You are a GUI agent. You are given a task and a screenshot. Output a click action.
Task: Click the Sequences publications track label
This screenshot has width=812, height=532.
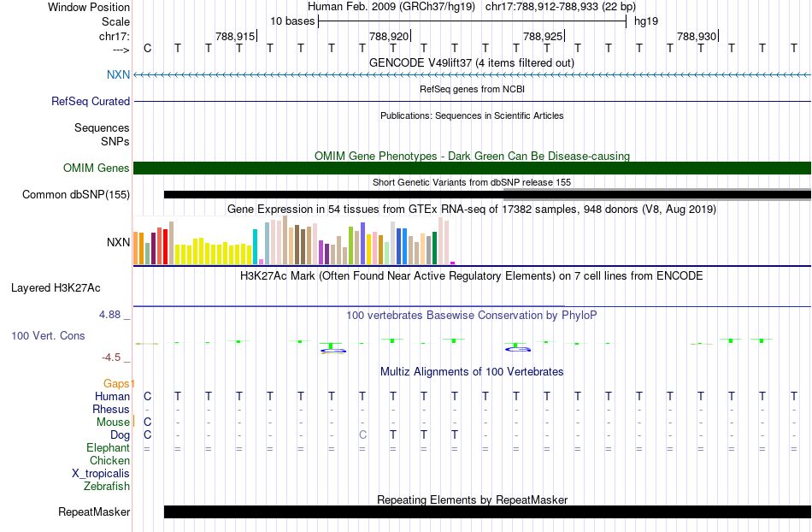(x=102, y=127)
